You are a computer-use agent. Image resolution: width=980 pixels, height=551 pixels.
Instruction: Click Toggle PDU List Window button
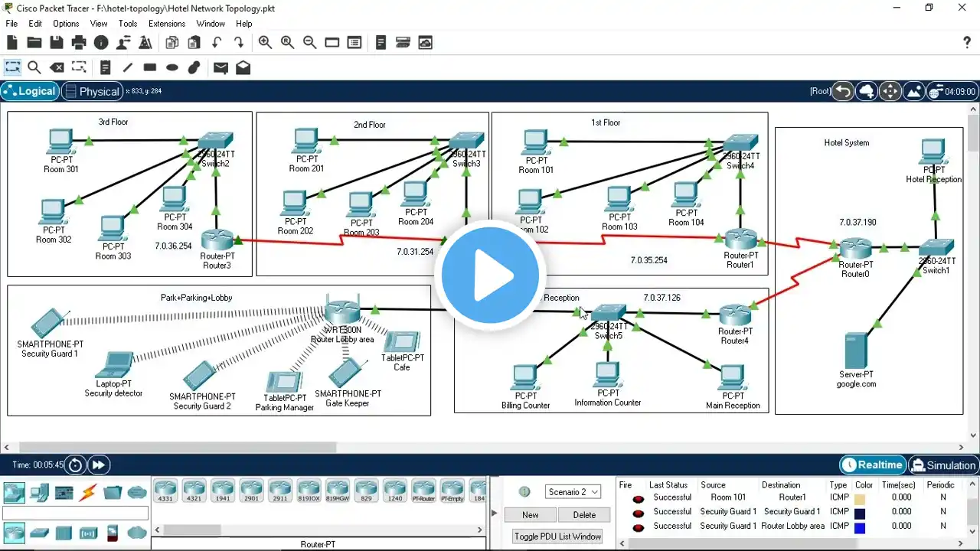click(x=557, y=536)
